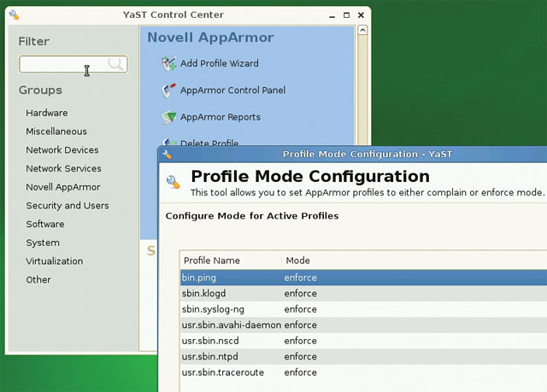Open the Virtualization group
The image size is (547, 392).
pos(55,261)
